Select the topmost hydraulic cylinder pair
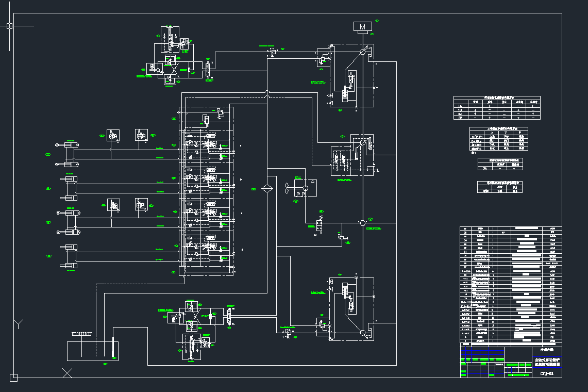588x392 pixels. (x=68, y=155)
